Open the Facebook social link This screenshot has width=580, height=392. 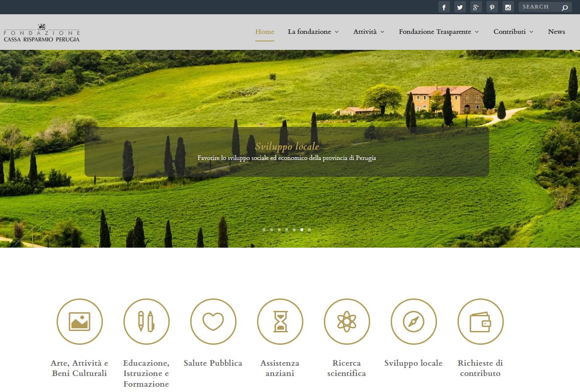pos(444,7)
